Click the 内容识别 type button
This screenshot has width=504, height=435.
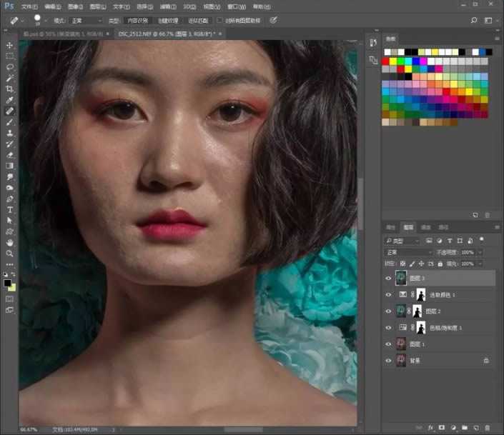tap(138, 21)
